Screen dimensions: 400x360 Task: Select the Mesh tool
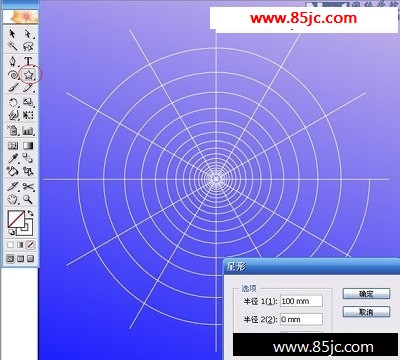[x=13, y=146]
